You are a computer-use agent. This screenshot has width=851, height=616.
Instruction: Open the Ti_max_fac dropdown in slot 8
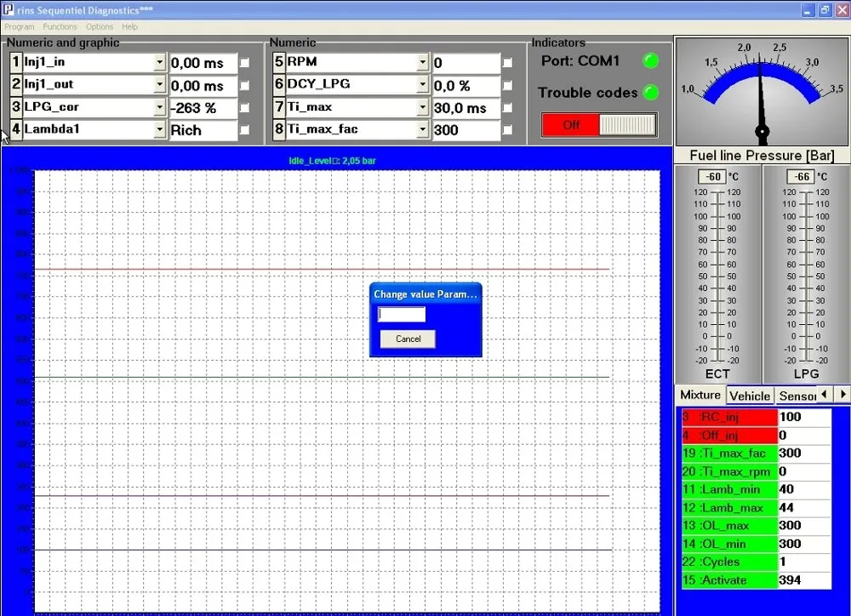tap(422, 129)
